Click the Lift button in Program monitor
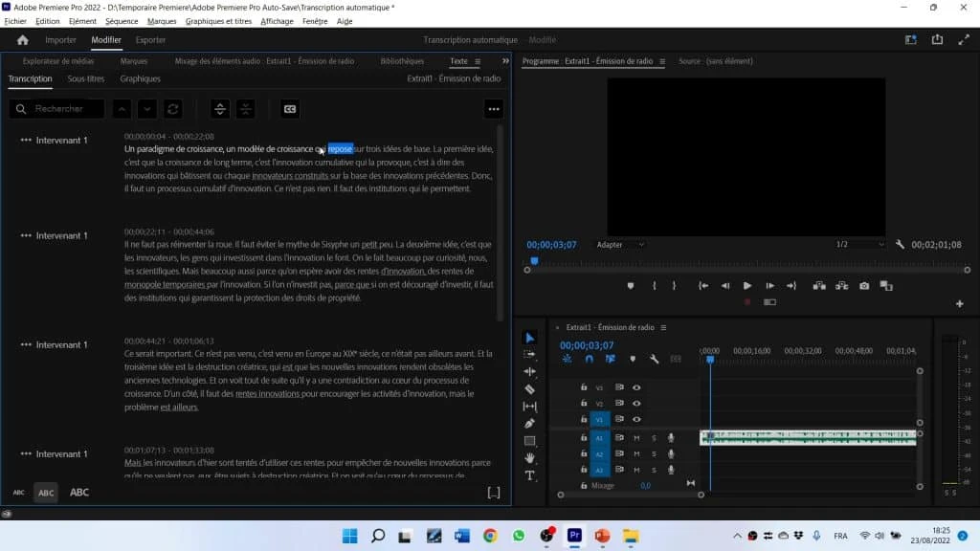980x551 pixels. point(819,285)
